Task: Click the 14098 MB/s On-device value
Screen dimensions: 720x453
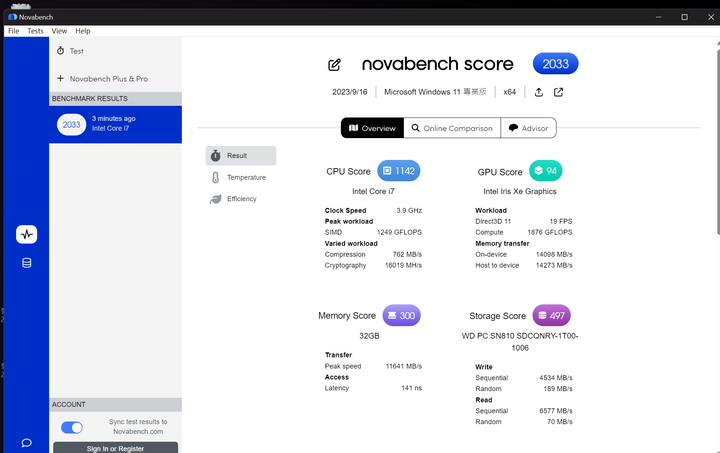Action: [x=554, y=254]
